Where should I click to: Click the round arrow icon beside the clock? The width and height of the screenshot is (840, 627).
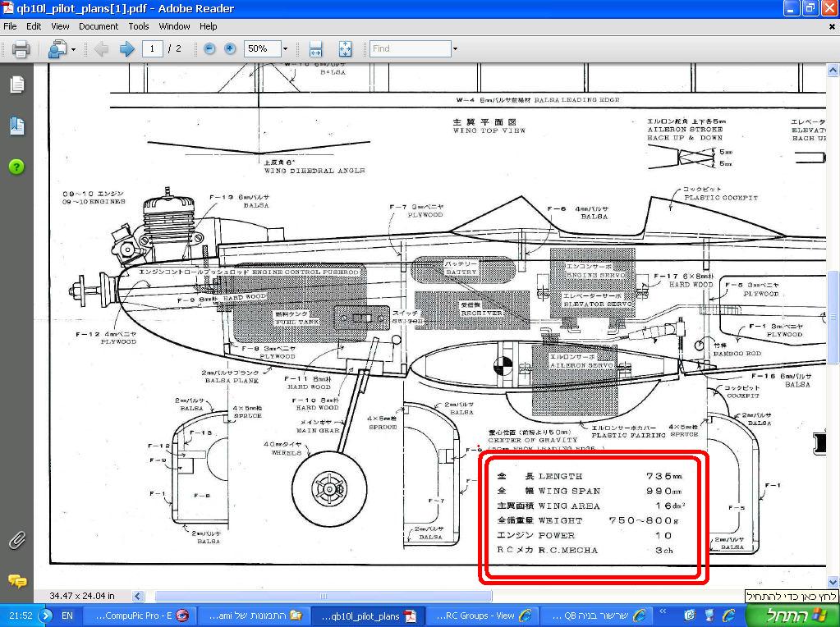47,616
